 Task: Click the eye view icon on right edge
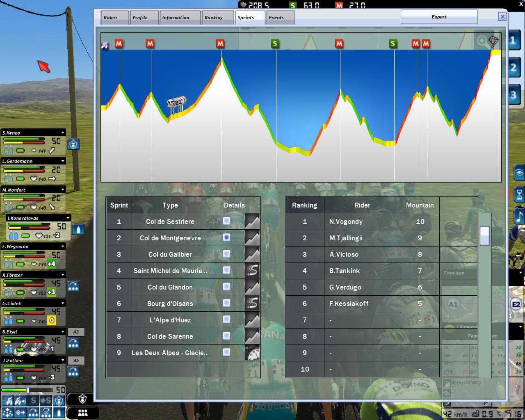(x=519, y=173)
